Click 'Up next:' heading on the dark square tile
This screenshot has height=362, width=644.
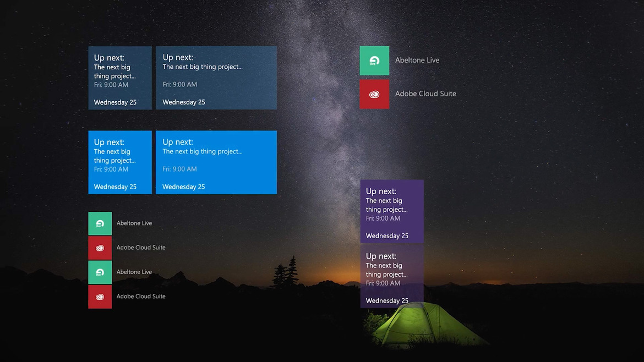(109, 58)
